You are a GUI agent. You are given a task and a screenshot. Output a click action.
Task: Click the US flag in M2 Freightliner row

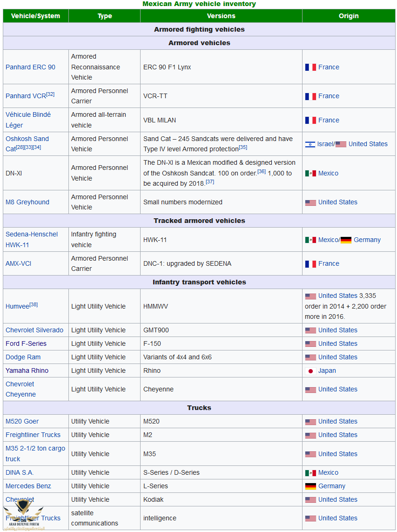pos(310,435)
